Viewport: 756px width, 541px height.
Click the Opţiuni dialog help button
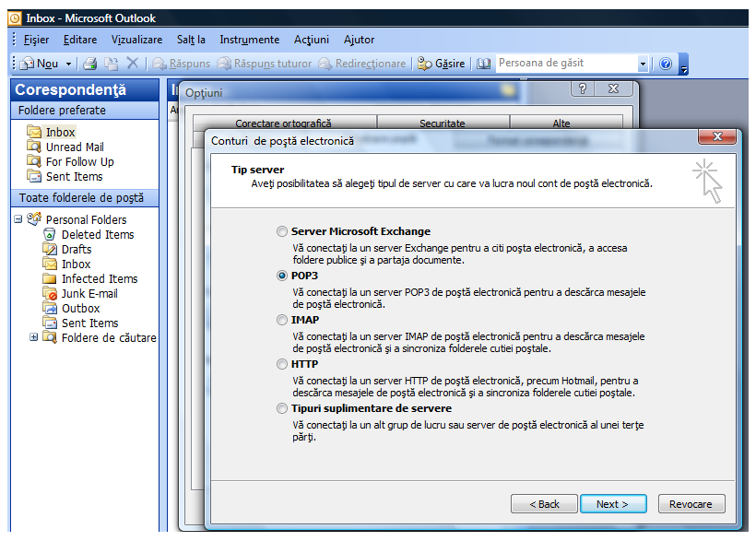tap(583, 88)
